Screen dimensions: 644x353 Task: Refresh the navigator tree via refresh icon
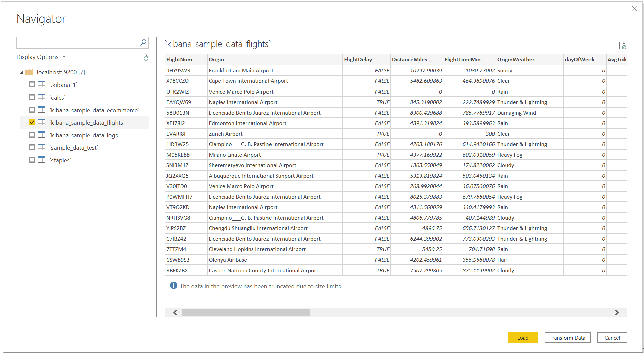[144, 57]
